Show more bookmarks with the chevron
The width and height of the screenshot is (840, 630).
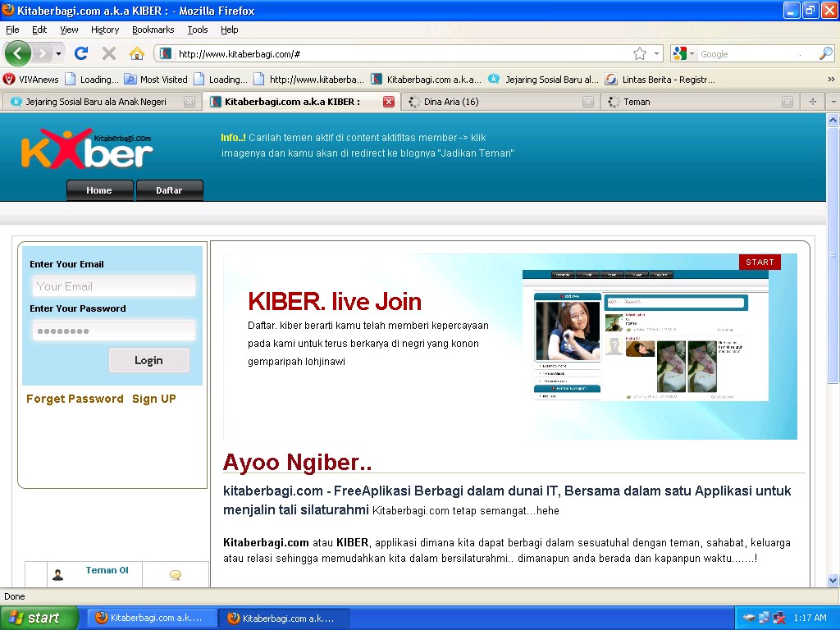point(831,80)
